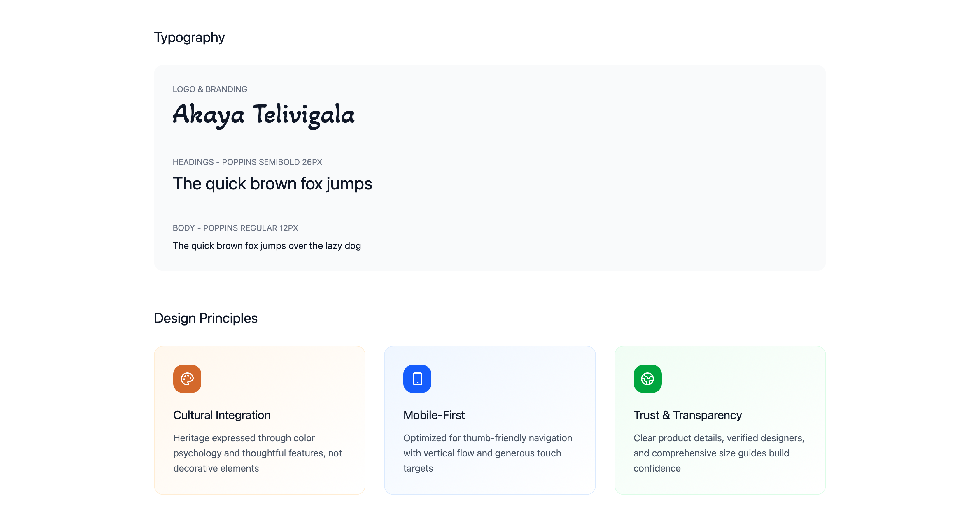Viewport: 980px width, 531px height.
Task: Click the Akaya Telivigala logo sample
Action: tap(263, 115)
